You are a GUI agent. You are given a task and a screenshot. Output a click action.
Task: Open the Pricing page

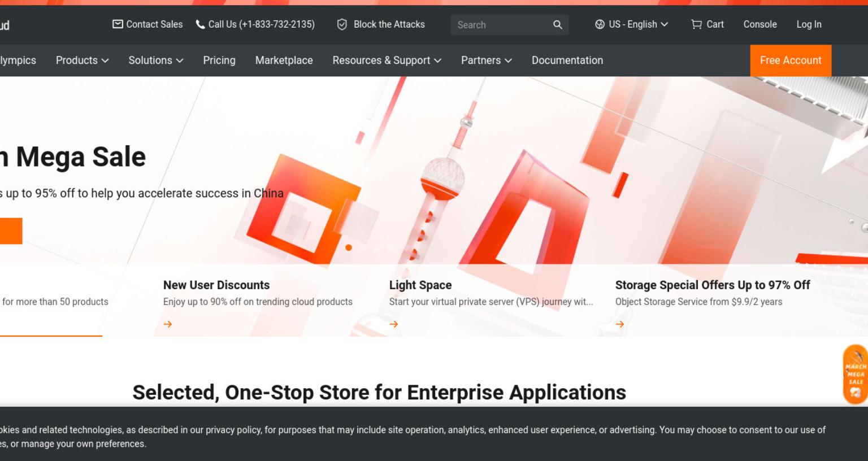click(x=219, y=60)
